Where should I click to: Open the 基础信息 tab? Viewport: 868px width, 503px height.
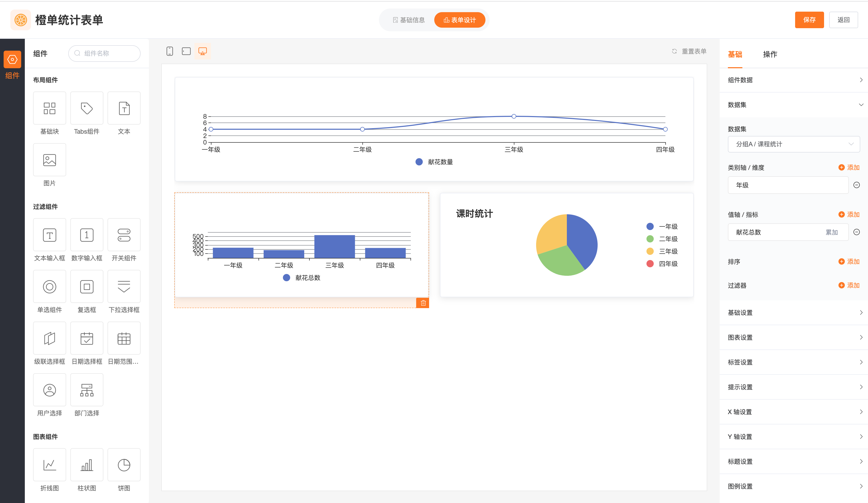click(x=408, y=20)
